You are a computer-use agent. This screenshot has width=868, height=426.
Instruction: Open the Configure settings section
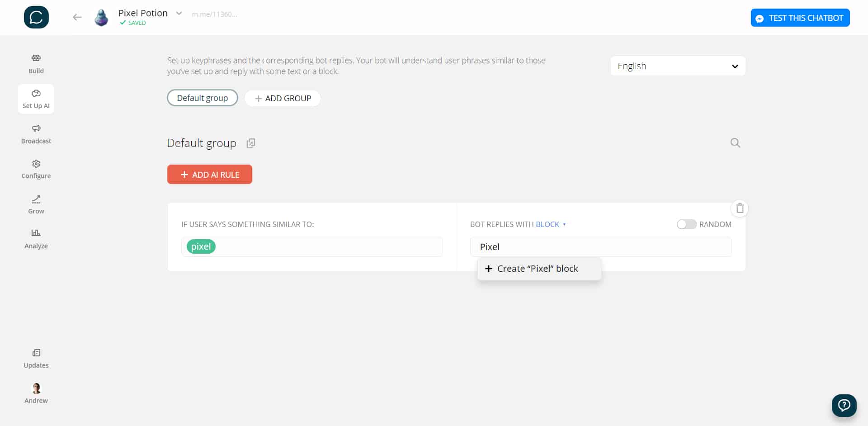(36, 169)
